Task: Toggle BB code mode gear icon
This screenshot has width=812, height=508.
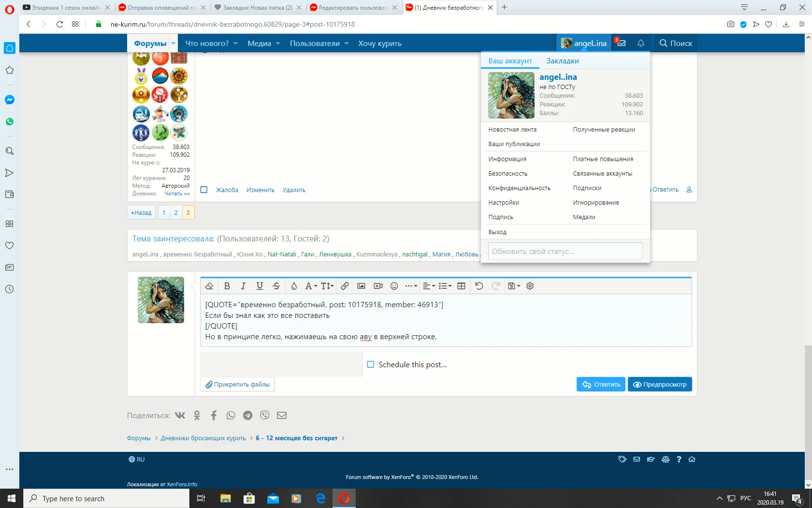Action: 530,286
